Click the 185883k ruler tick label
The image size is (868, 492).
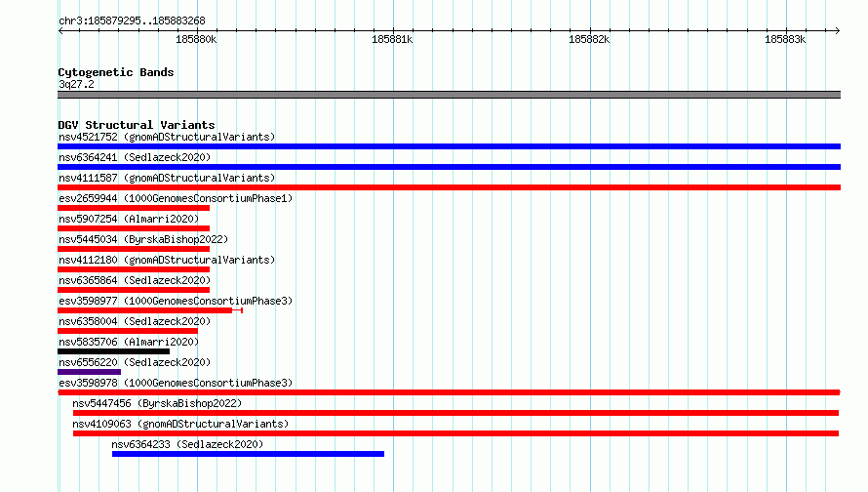point(785,40)
